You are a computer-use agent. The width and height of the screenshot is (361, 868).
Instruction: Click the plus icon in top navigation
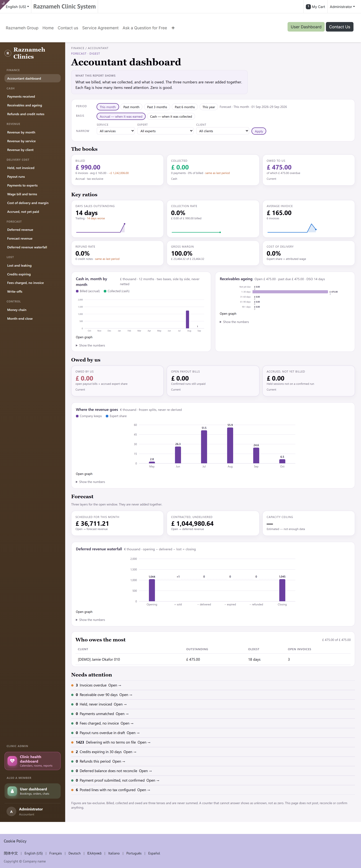click(x=173, y=28)
